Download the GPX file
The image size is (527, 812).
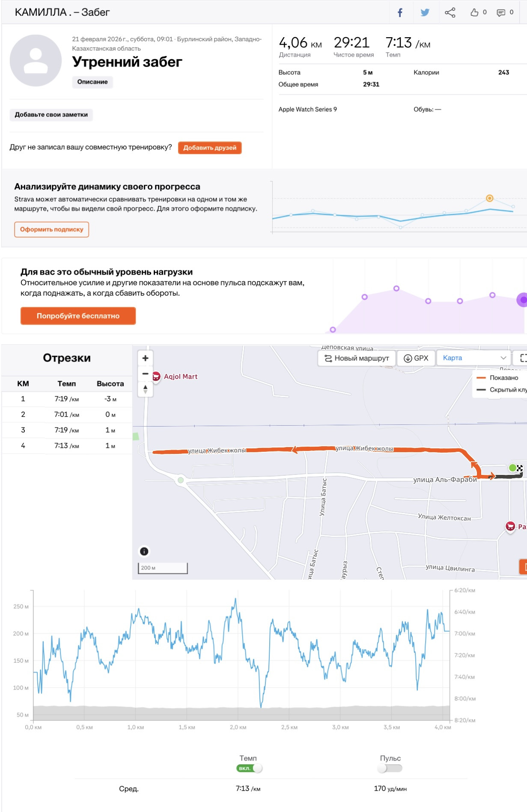pos(416,358)
